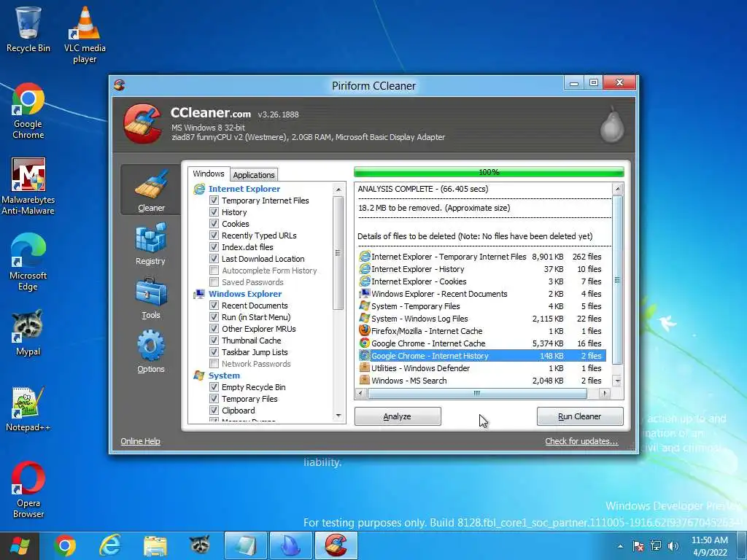Select Google Chrome desktop shortcut

28,112
